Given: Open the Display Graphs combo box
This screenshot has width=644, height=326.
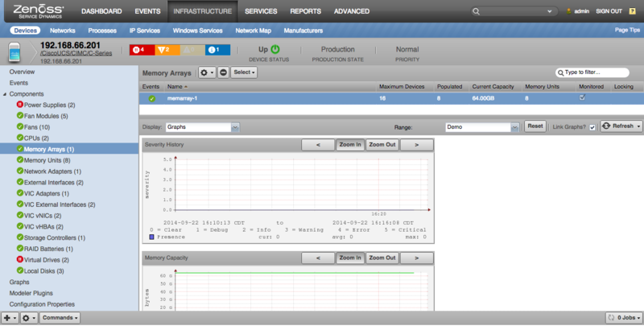Looking at the screenshot, I should (x=203, y=127).
